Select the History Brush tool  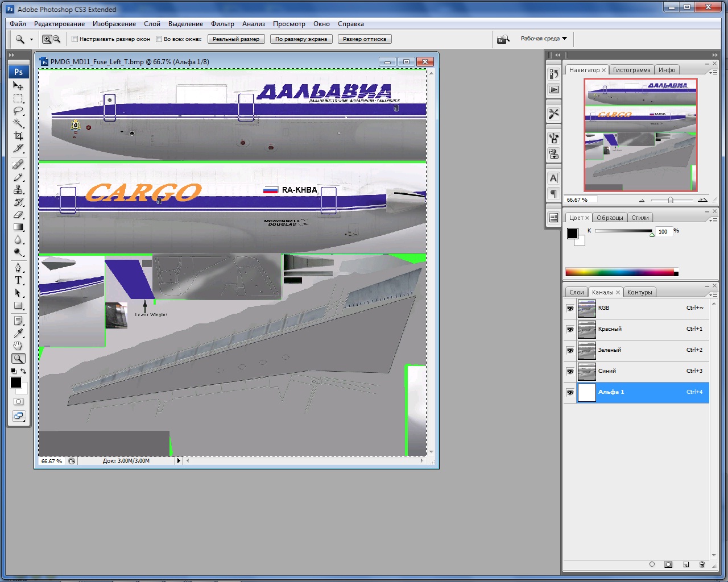18,202
